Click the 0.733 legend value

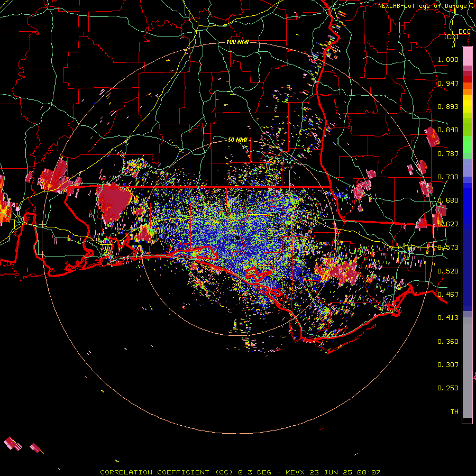click(448, 177)
